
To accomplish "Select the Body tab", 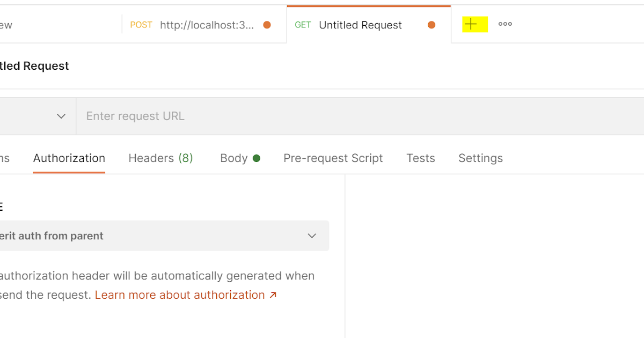I will (x=233, y=158).
